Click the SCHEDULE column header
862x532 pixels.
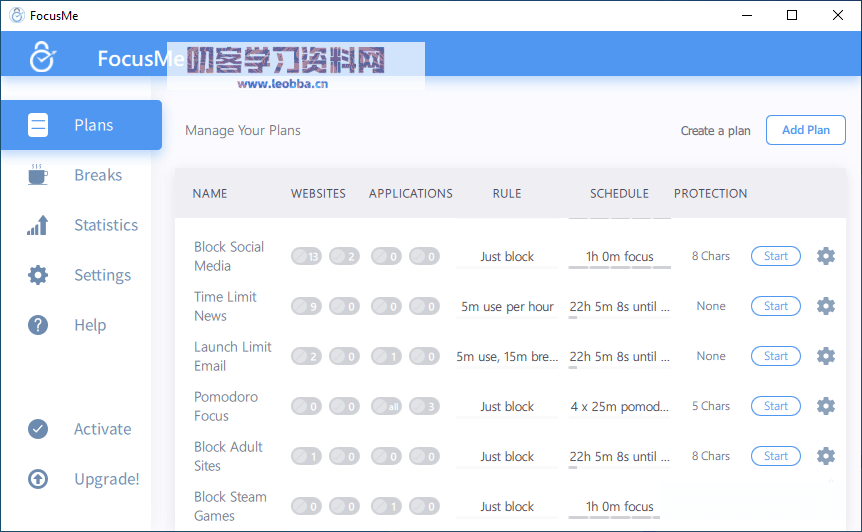(x=620, y=193)
